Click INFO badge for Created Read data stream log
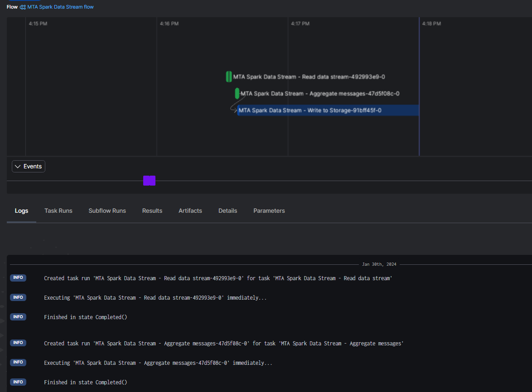The image size is (532, 392). click(x=18, y=278)
